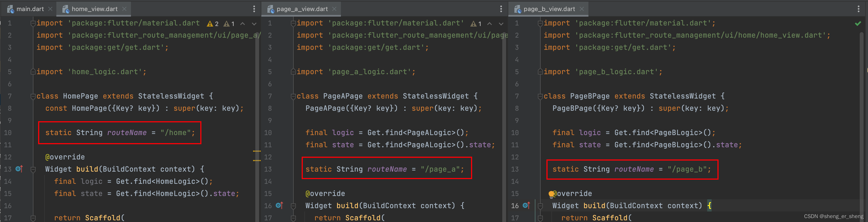868x222 pixels.
Task: Click green checkmark inspection status in page_b_view
Action: tap(858, 23)
